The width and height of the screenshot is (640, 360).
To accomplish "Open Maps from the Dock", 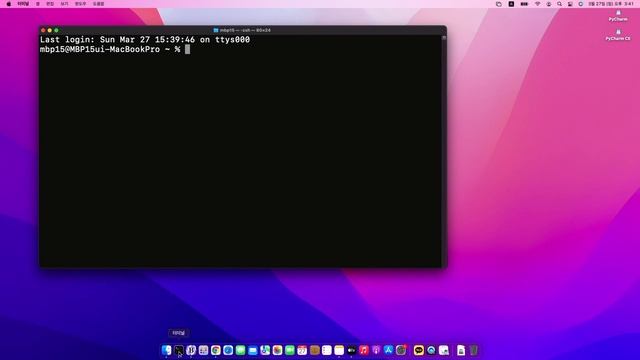I will point(265,350).
